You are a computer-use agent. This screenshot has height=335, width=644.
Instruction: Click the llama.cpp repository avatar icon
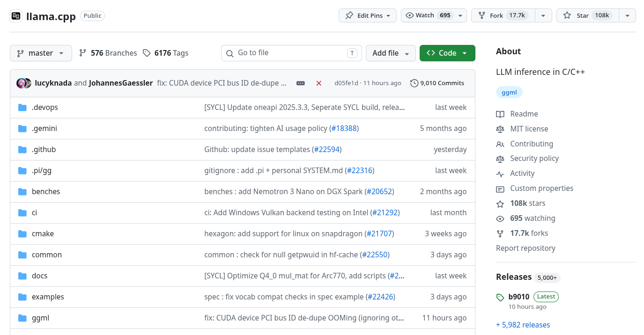click(15, 16)
